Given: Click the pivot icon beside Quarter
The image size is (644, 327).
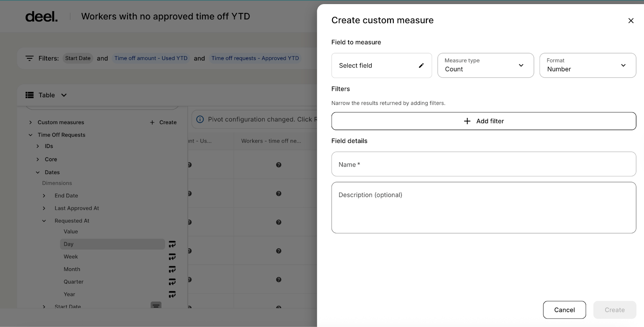Looking at the screenshot, I should [172, 282].
